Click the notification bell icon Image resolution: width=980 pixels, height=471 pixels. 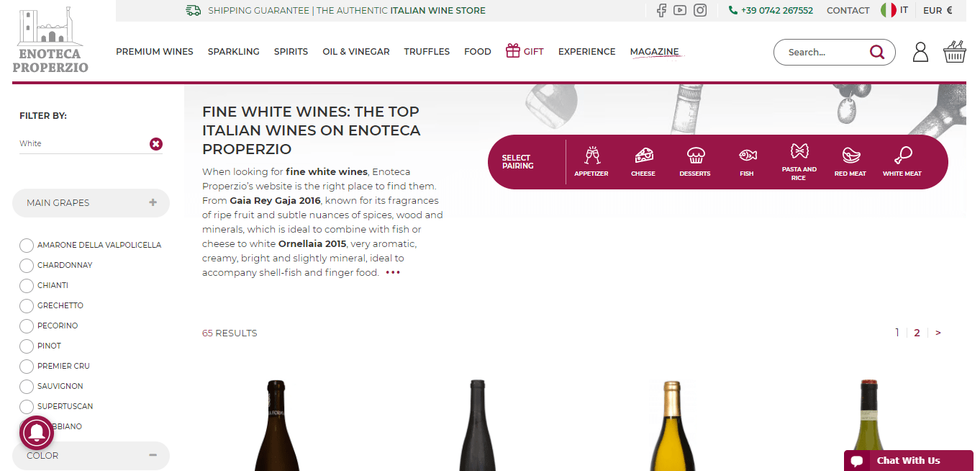pyautogui.click(x=37, y=433)
